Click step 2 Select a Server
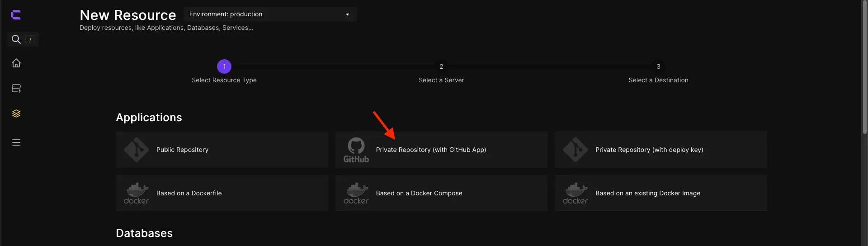868x246 pixels. [x=441, y=66]
